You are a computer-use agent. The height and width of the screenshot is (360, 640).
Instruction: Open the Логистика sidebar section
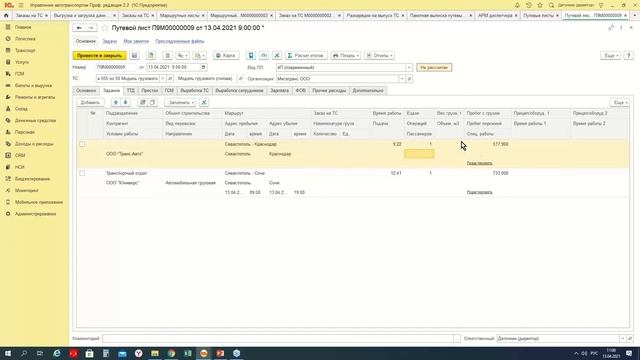click(x=25, y=39)
